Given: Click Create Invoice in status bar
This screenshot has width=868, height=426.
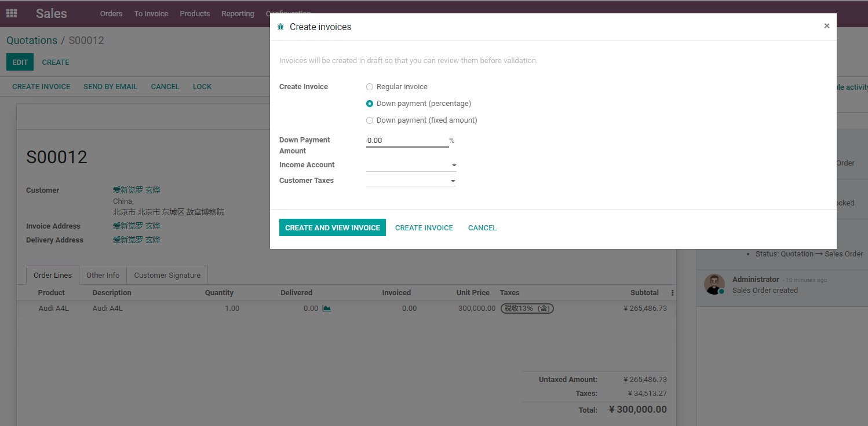Looking at the screenshot, I should tap(41, 86).
